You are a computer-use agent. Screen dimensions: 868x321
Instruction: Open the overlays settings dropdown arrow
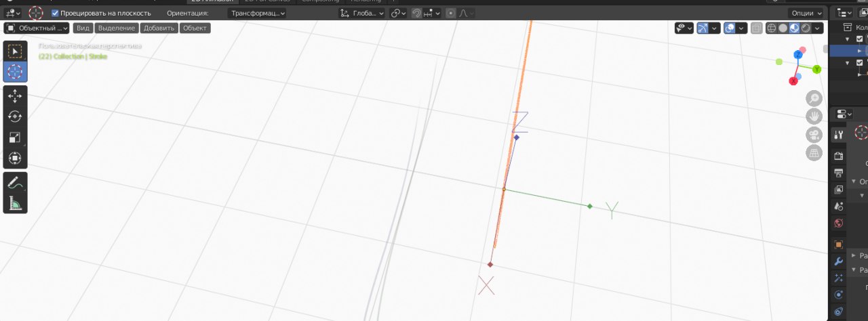point(741,28)
